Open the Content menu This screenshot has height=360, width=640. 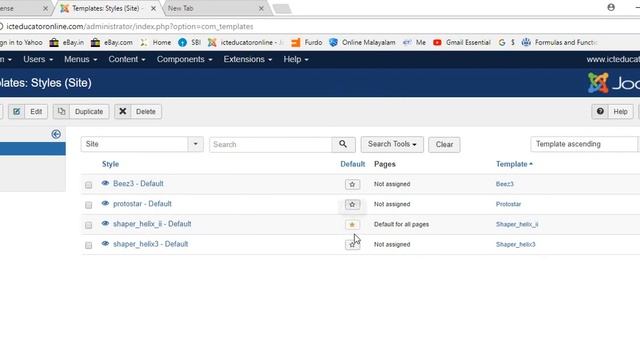pos(127,60)
